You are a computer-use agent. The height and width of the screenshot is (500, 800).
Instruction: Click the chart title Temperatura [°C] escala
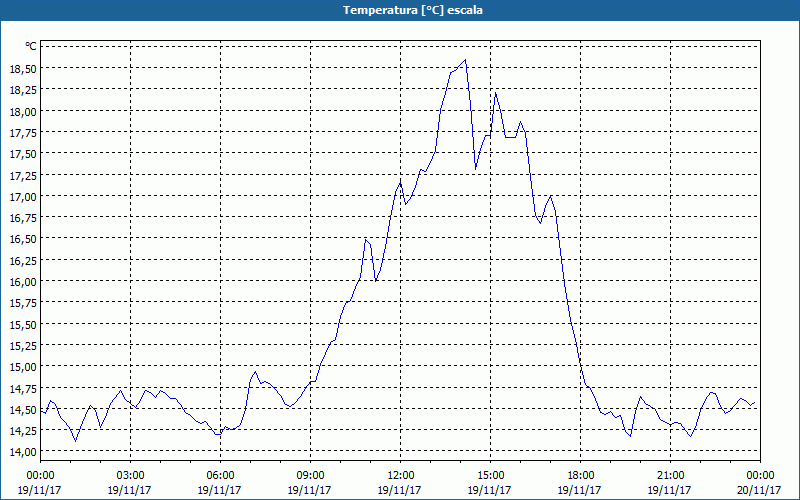coord(400,10)
